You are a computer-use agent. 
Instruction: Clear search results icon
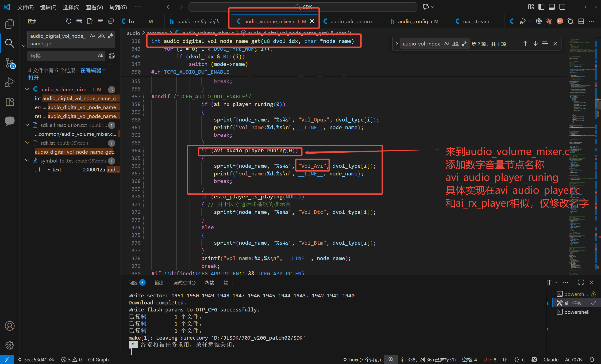click(79, 21)
